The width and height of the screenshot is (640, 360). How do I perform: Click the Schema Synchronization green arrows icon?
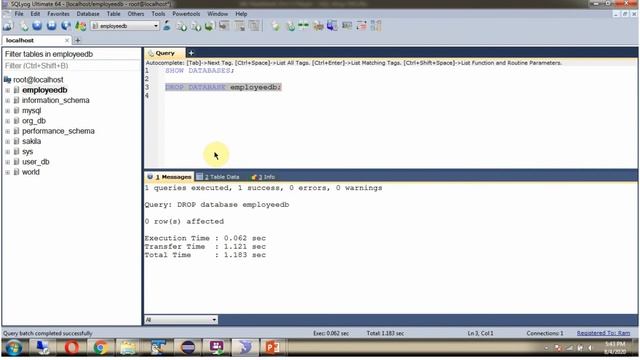(303, 26)
